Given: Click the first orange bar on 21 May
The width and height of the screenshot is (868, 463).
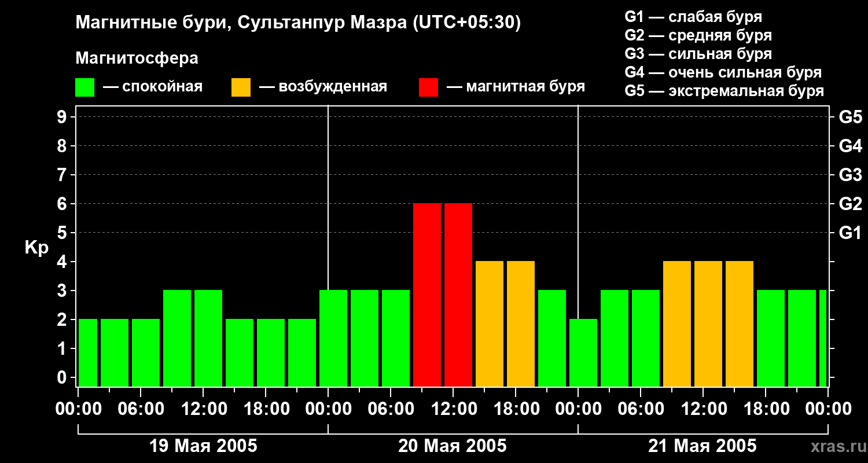Looking at the screenshot, I should tap(677, 324).
